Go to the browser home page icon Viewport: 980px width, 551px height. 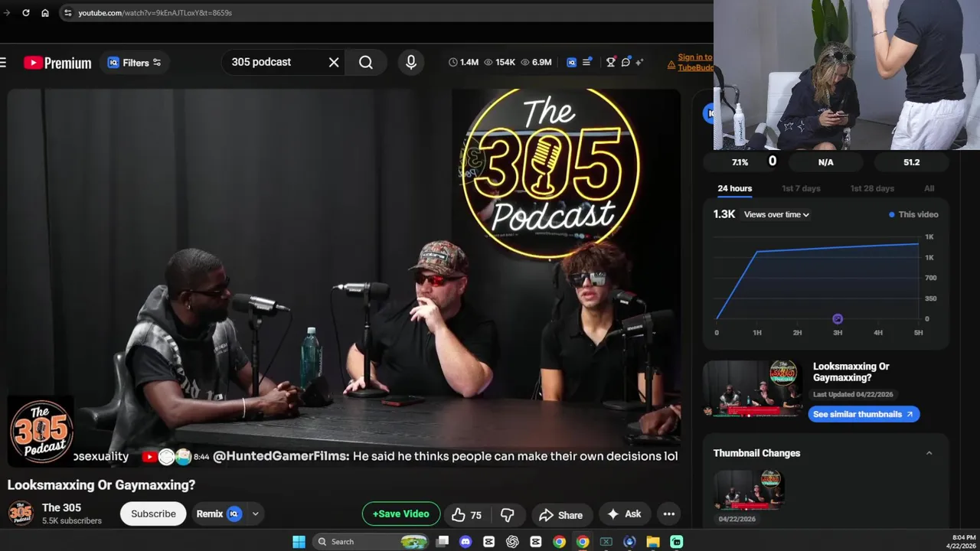pos(45,12)
